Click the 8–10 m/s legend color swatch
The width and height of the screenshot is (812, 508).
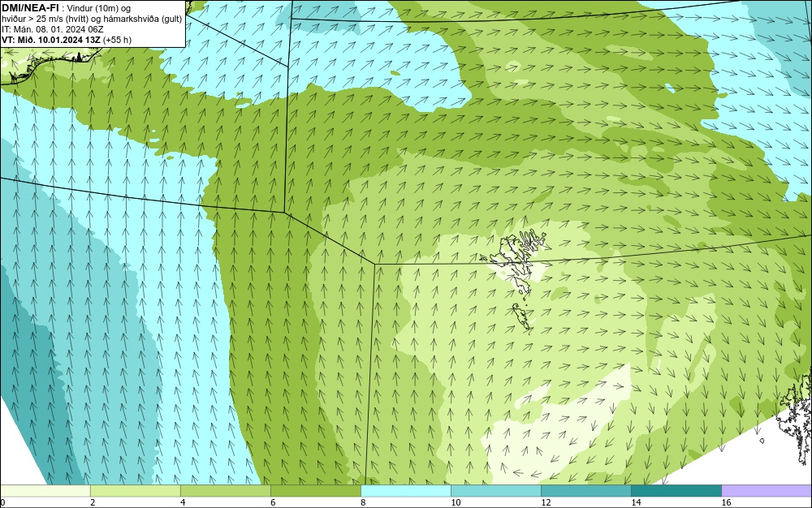[405, 490]
